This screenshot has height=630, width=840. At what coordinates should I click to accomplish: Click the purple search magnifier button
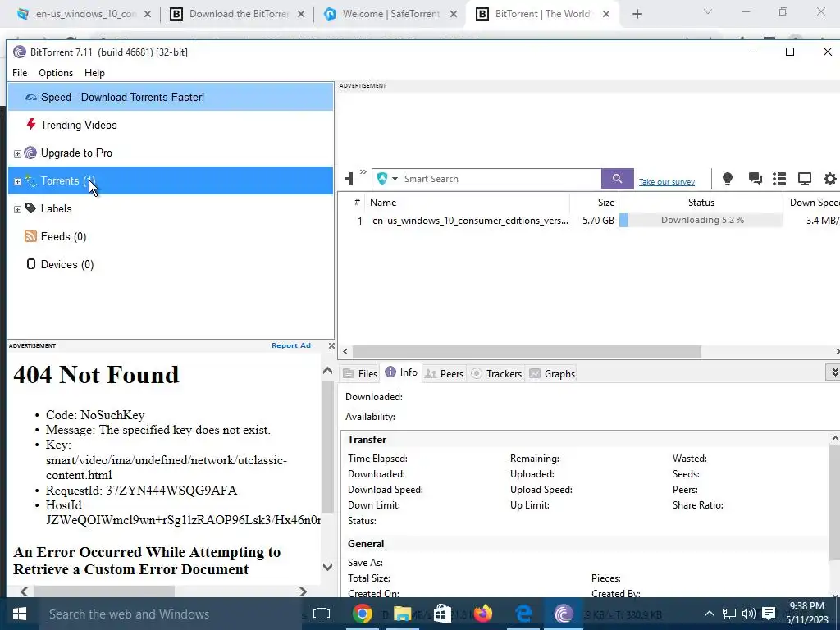[x=617, y=179]
